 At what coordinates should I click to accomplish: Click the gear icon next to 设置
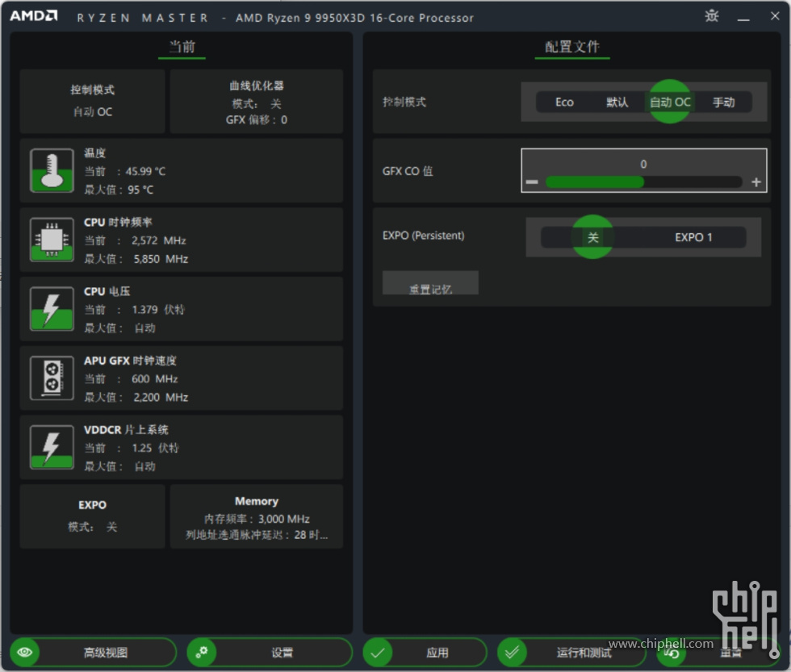click(x=202, y=653)
